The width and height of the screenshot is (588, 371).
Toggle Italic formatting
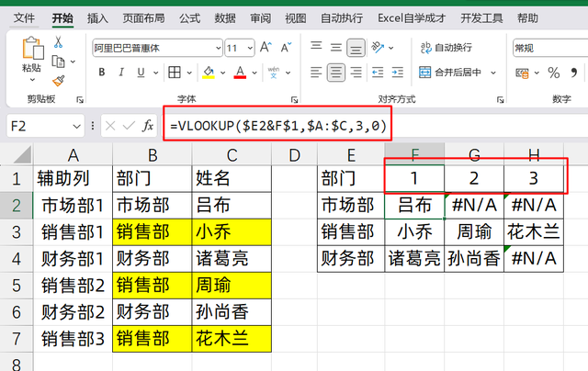121,73
